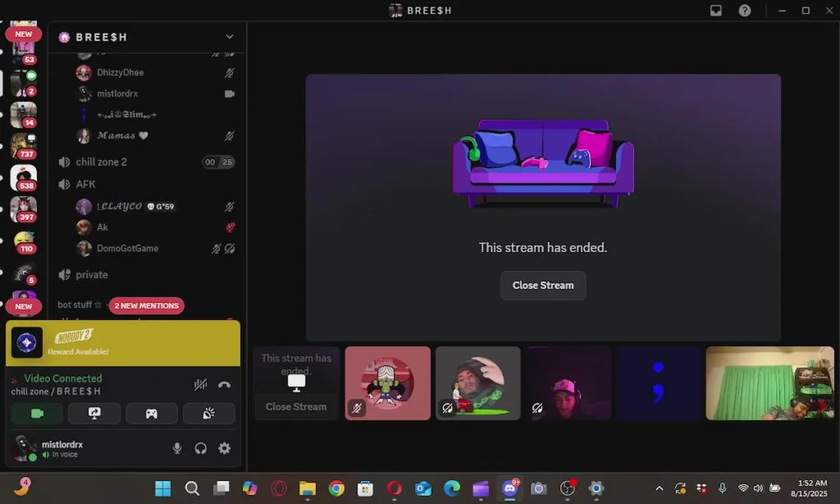The image size is (840, 504).
Task: Open Discord inbox icon in title bar
Action: (715, 10)
